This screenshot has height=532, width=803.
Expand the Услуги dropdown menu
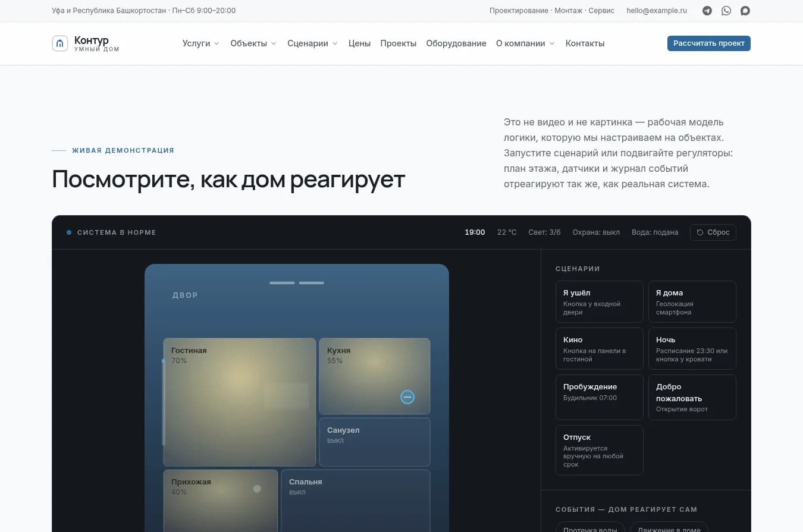coord(201,43)
